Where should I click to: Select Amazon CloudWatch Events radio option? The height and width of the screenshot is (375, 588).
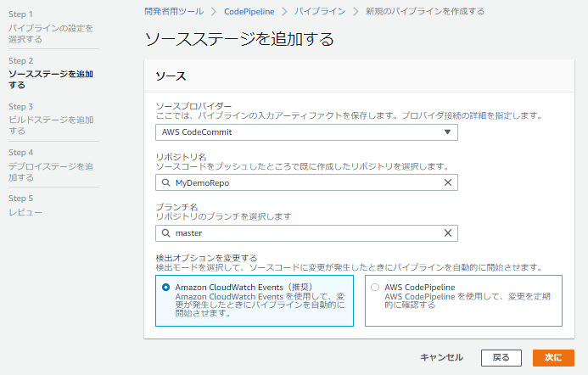click(165, 288)
